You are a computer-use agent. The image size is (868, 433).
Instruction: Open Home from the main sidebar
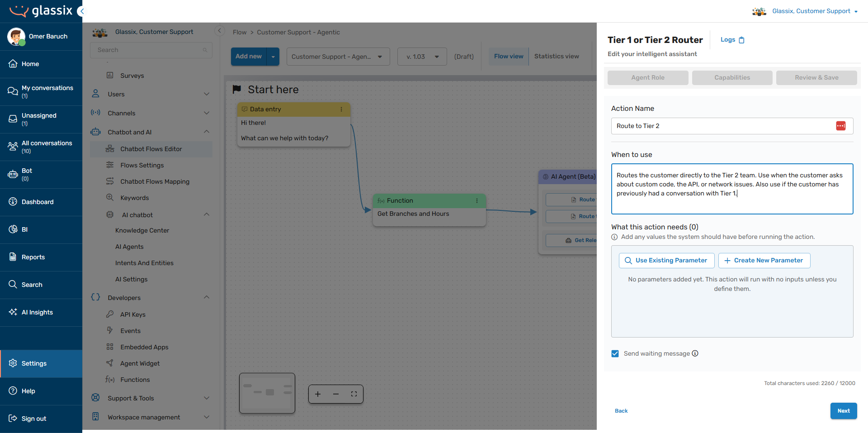pos(41,64)
